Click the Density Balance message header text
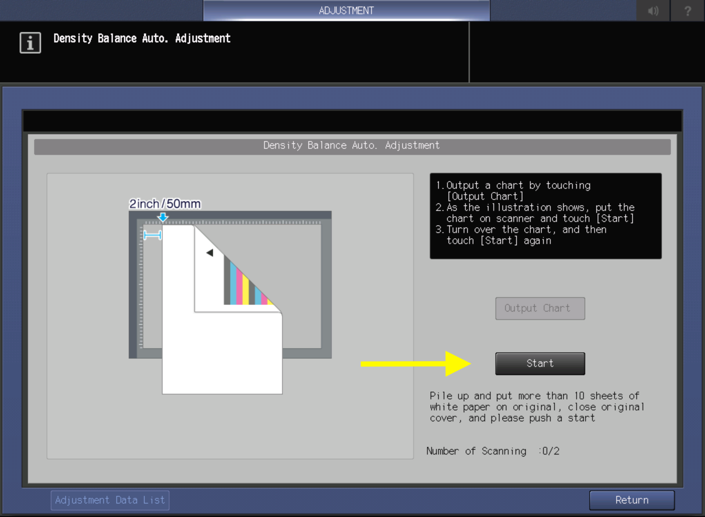 point(142,39)
